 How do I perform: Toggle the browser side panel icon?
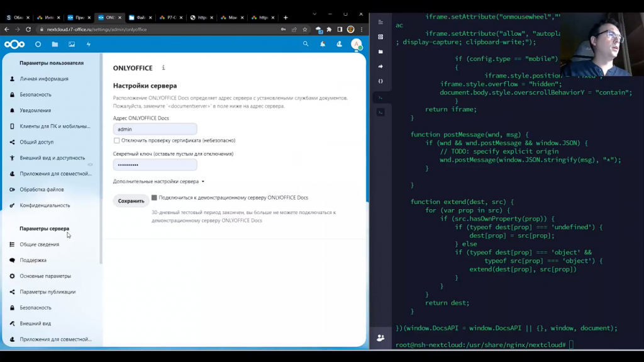pos(340,29)
